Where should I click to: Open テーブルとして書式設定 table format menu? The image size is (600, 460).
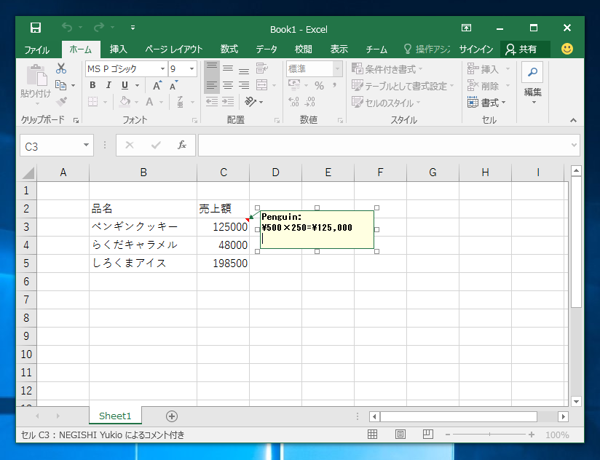point(403,86)
